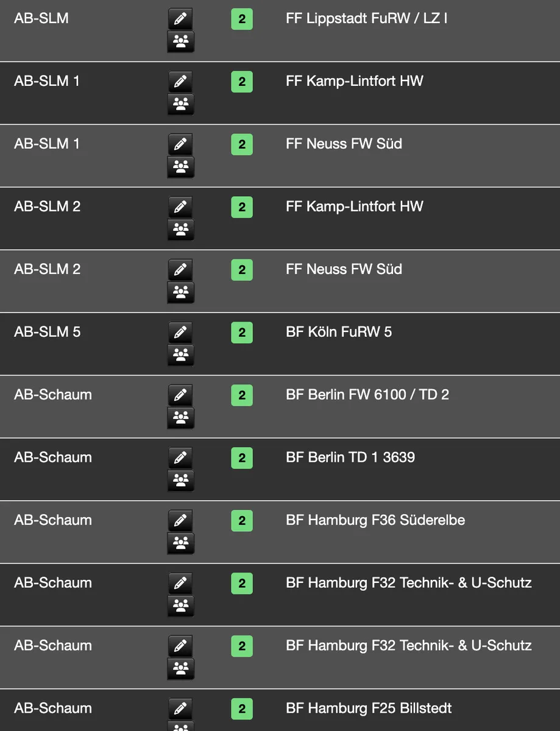Edit AB-Schaum at Berlin FW 6100
Screen dimensions: 560x731
point(180,395)
